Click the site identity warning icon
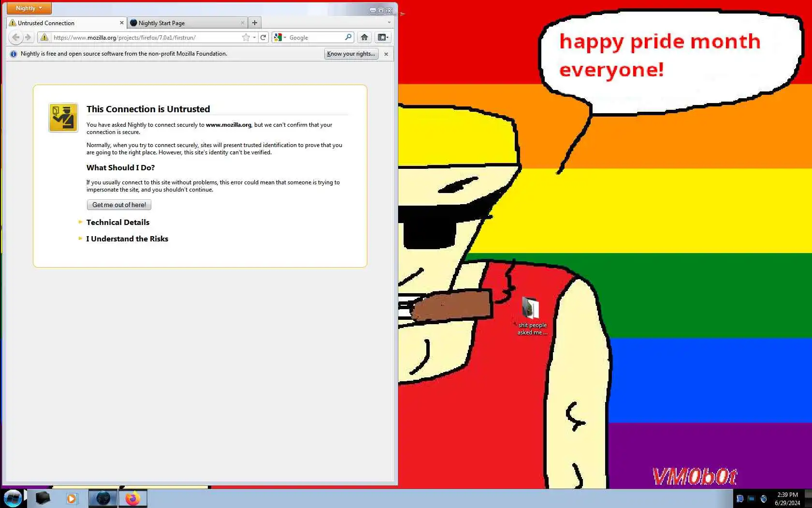Image resolution: width=812 pixels, height=508 pixels. click(44, 37)
